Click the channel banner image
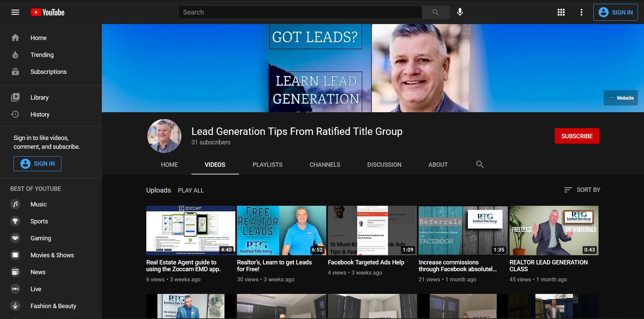This screenshot has height=319, width=644. pyautogui.click(x=373, y=68)
